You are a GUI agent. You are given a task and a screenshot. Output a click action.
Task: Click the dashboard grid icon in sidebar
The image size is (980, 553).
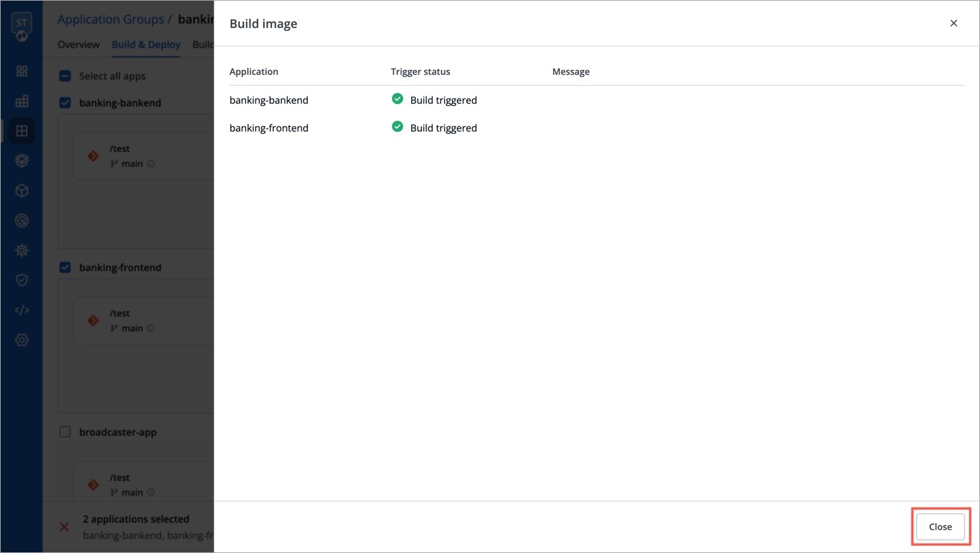point(22,71)
